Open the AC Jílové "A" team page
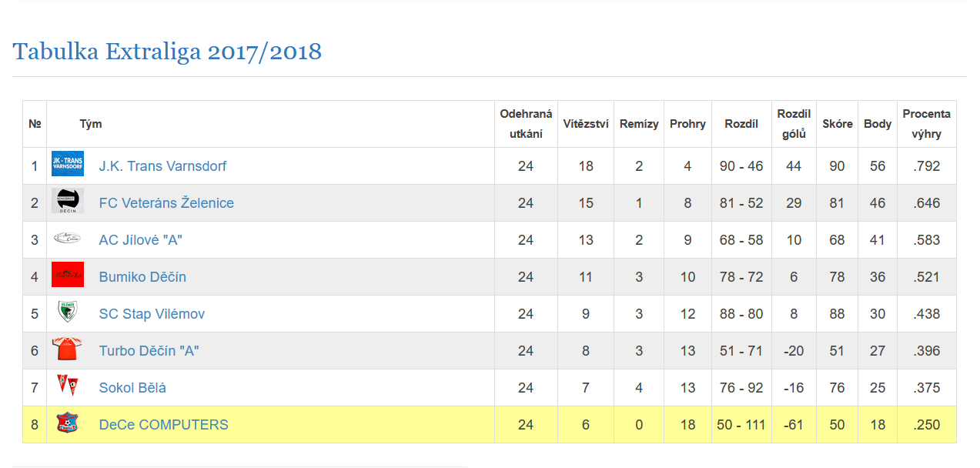980x468 pixels. click(x=140, y=240)
